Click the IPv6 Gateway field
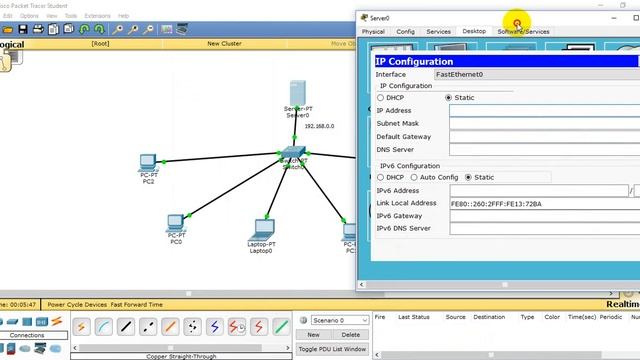The height and width of the screenshot is (360, 640). (x=544, y=216)
